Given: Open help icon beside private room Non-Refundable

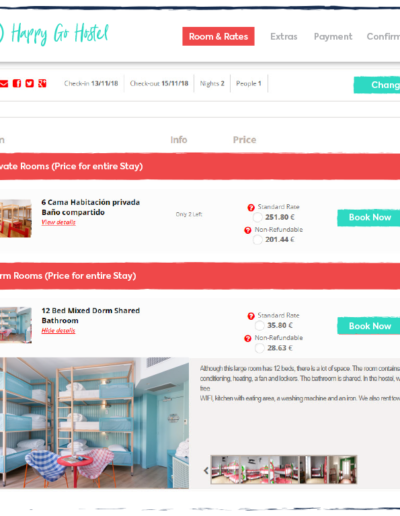Looking at the screenshot, I should (x=248, y=230).
